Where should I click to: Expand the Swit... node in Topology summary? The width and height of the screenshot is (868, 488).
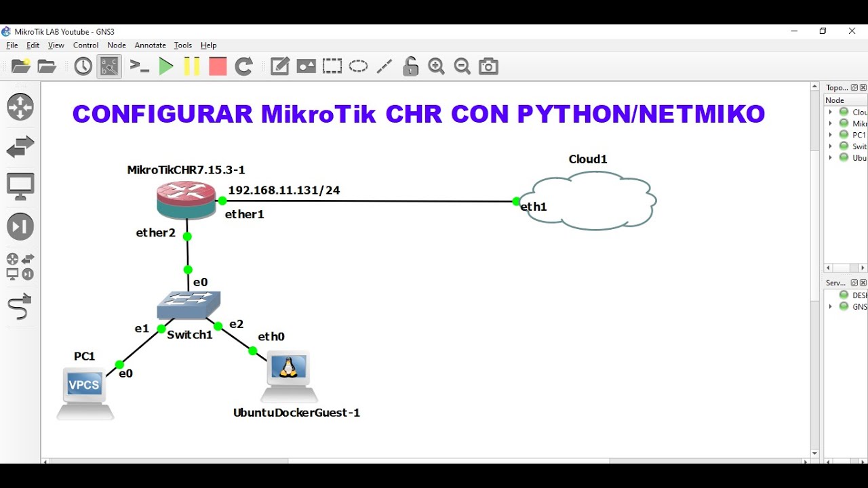(831, 146)
